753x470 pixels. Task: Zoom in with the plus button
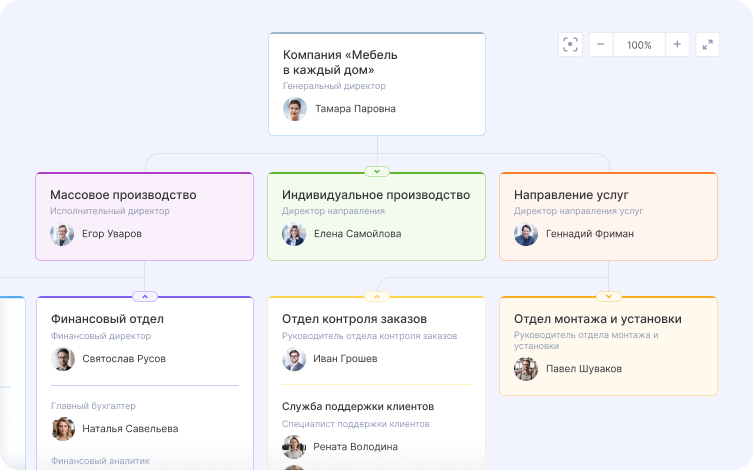tap(677, 44)
